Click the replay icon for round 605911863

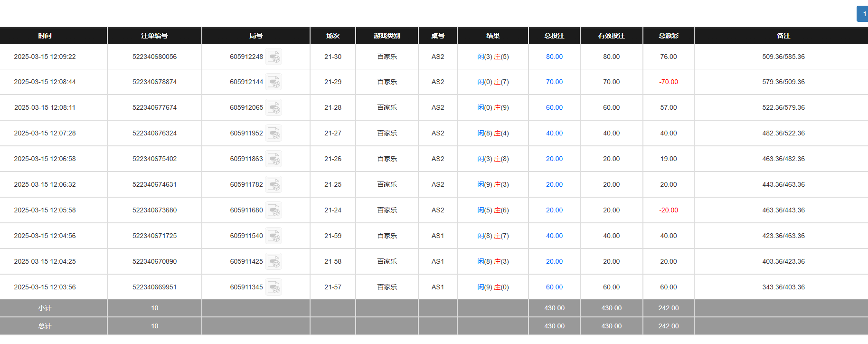point(274,159)
